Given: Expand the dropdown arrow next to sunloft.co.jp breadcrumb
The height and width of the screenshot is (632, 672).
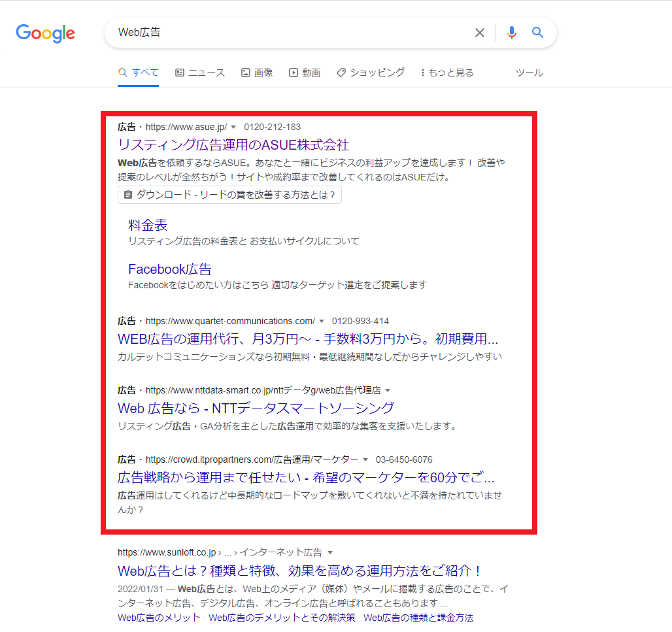Looking at the screenshot, I should point(330,553).
